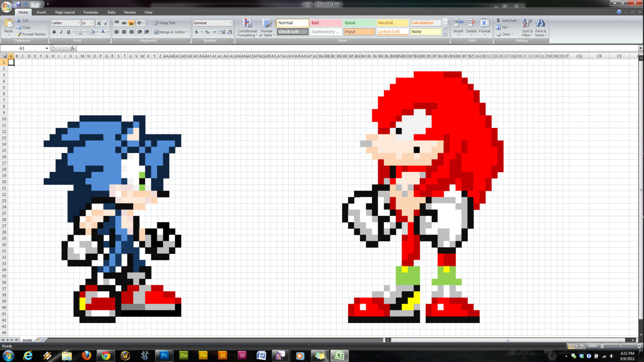644x362 pixels.
Task: Apply Percent Style formatting
Action: click(207, 32)
